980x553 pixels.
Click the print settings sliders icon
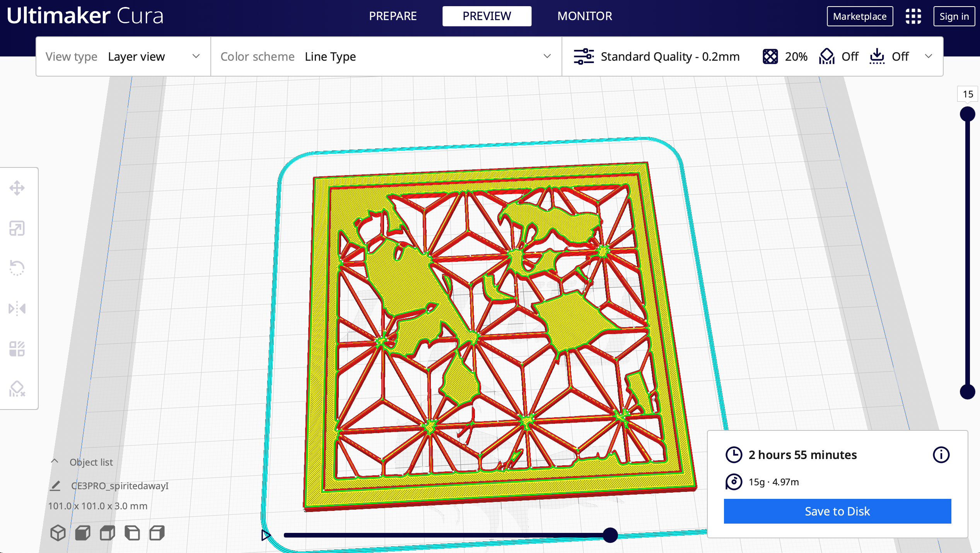pyautogui.click(x=584, y=56)
